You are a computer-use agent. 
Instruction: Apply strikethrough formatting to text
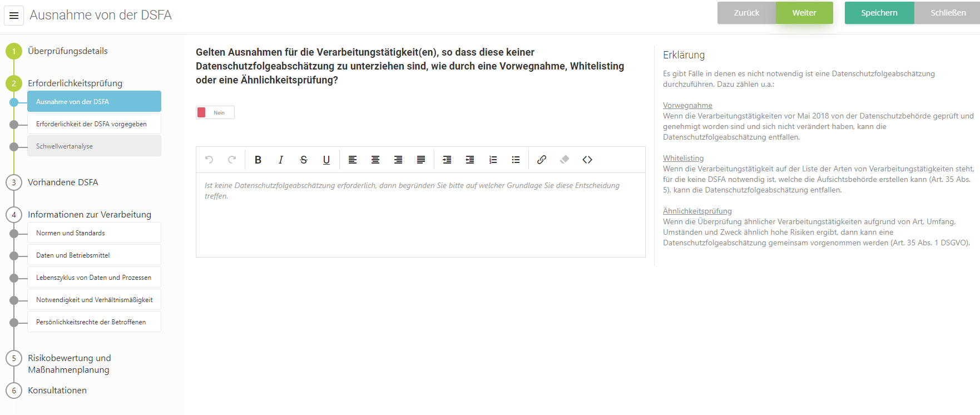(x=304, y=160)
